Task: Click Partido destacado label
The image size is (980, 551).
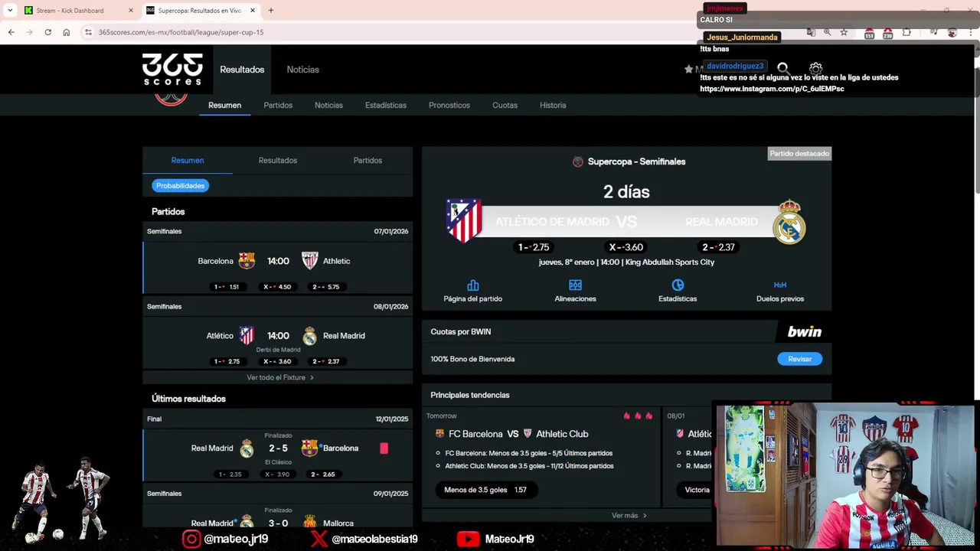Action: tap(799, 154)
